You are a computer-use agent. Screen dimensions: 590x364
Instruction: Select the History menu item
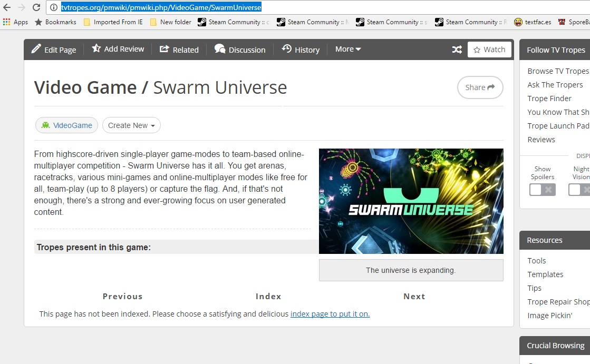pos(307,50)
